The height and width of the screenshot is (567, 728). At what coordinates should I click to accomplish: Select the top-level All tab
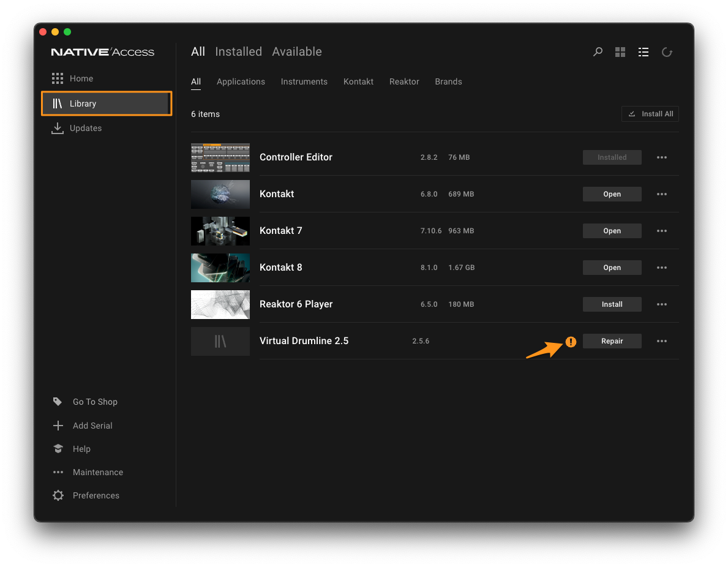198,51
